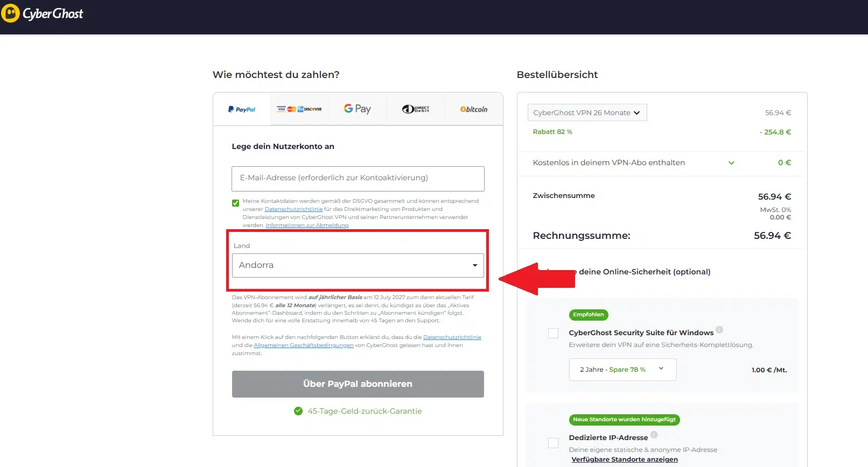Click the MwSt. 0% text
This screenshot has height=467, width=868.
tap(775, 210)
